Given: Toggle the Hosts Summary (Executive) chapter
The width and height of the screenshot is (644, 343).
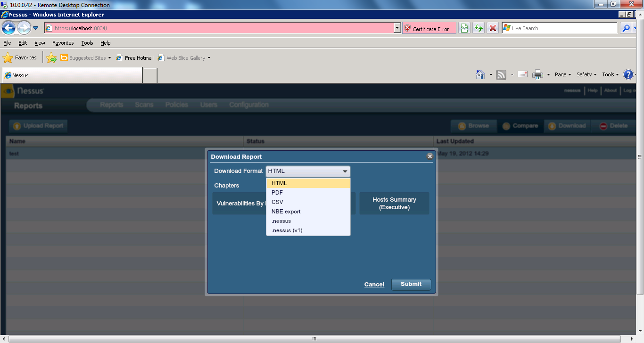Looking at the screenshot, I should 394,203.
